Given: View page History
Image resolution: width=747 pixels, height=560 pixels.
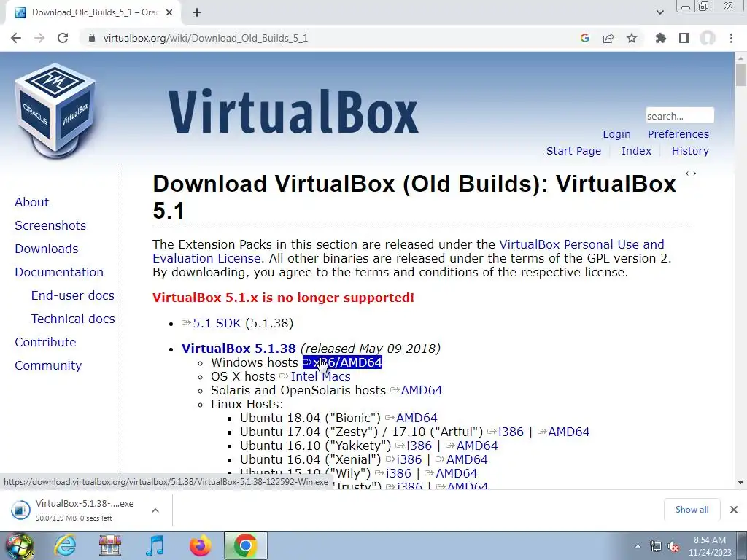Looking at the screenshot, I should coord(690,151).
